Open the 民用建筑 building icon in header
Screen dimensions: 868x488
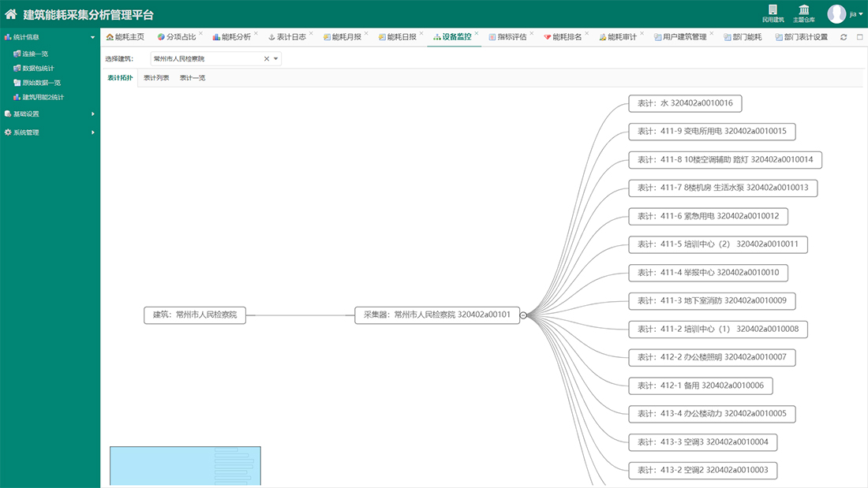[x=773, y=13]
